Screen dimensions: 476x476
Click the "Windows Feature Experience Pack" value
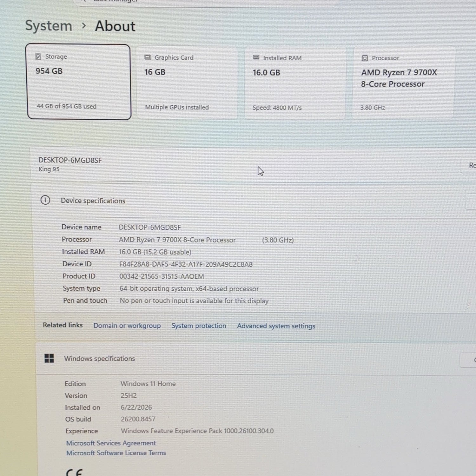point(197,431)
